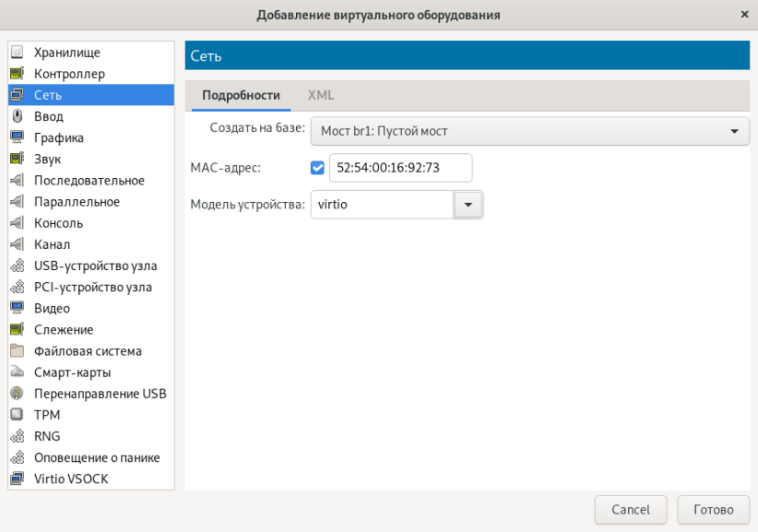Pick the Перенаправление USB icon
This screenshot has height=532, width=758.
[x=17, y=394]
